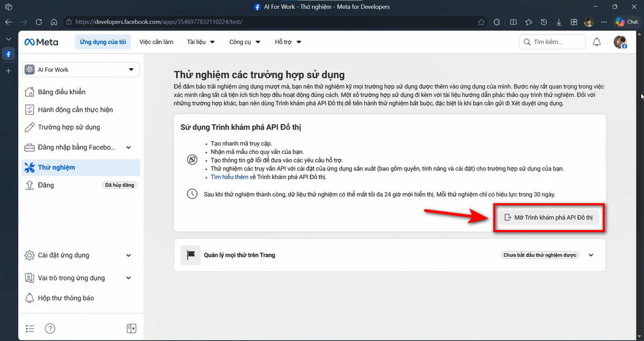
Task: Open the Meta account avatar with Facebook badge
Action: pyautogui.click(x=620, y=42)
